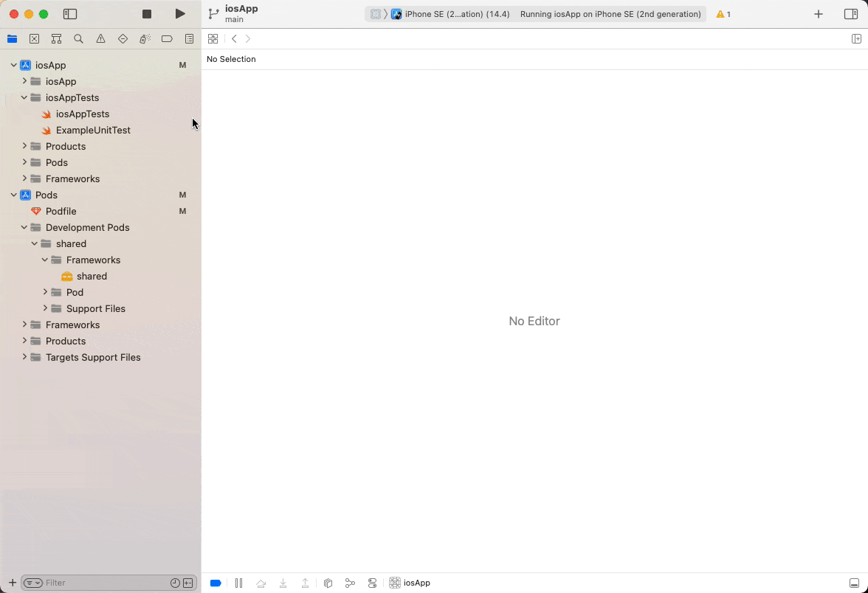Choose iosApp process in debug bar
The image size is (868, 593).
coord(410,583)
